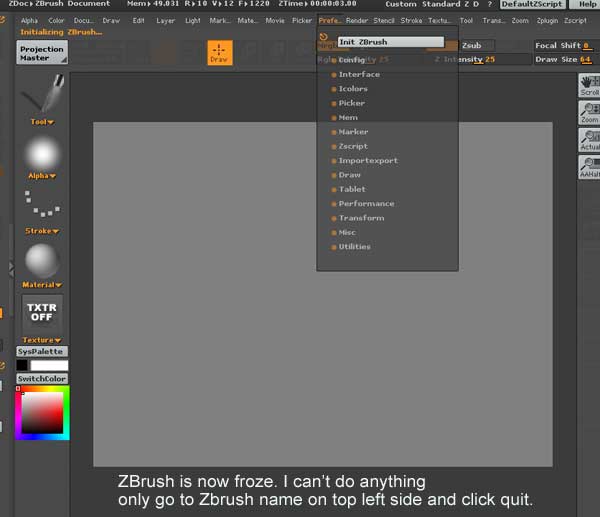Image resolution: width=600 pixels, height=517 pixels.
Task: Open the Light menu
Action: click(192, 21)
